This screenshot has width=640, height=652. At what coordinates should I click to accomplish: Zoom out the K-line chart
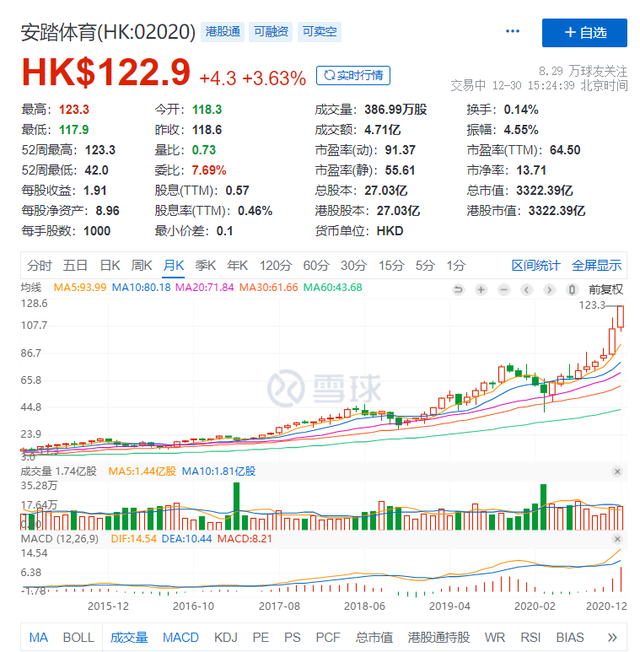(x=504, y=289)
